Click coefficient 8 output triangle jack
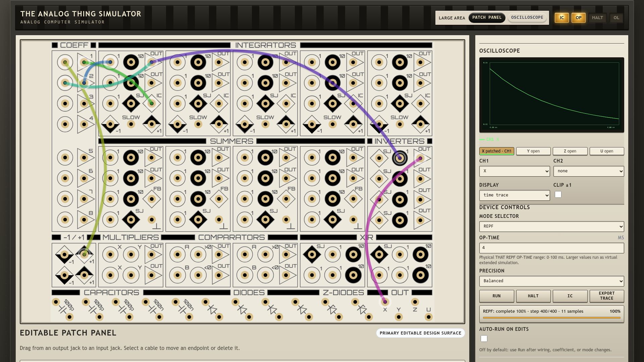Viewport: 644px width, 362px height. tap(84, 220)
